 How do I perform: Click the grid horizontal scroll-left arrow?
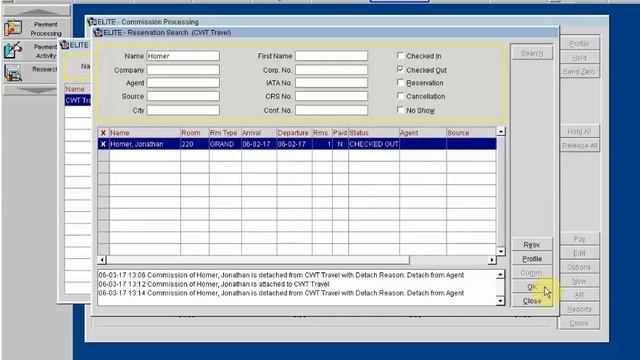(102, 260)
